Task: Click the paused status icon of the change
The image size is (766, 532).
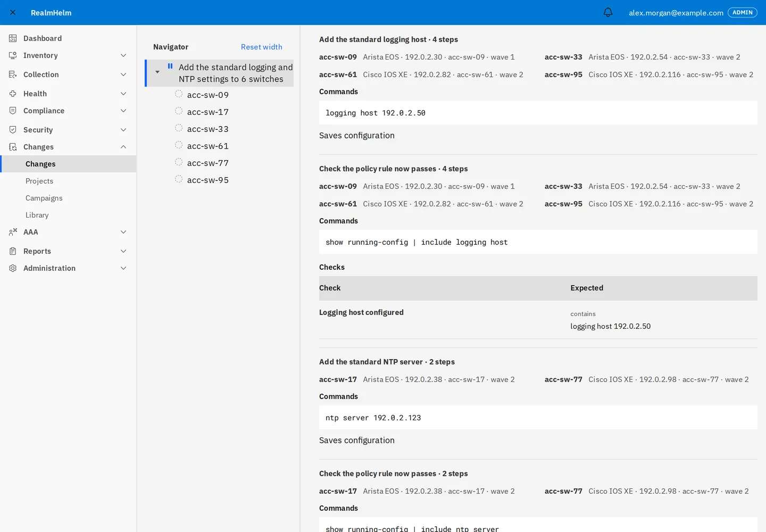Action: pyautogui.click(x=170, y=66)
